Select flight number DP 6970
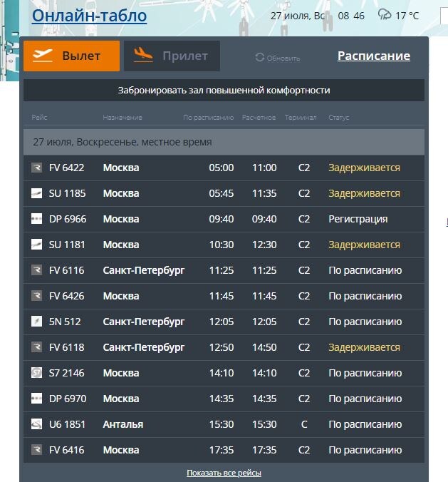 pyautogui.click(x=68, y=399)
